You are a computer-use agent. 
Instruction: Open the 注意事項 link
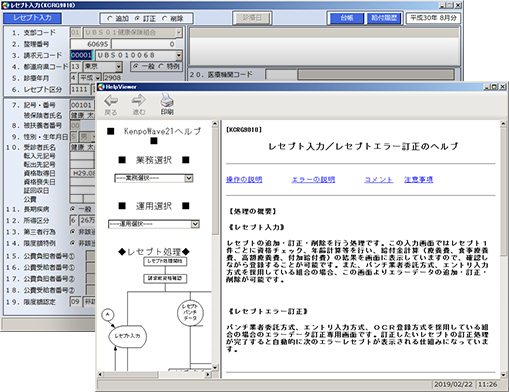pyautogui.click(x=418, y=179)
